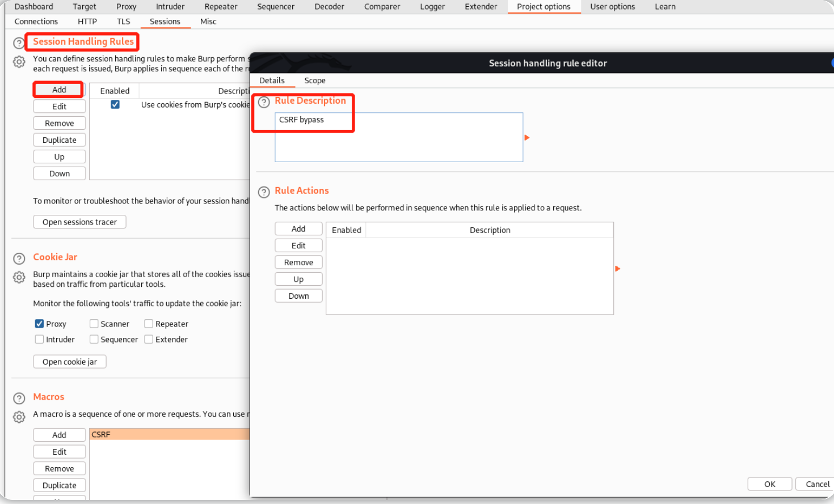Uncheck the Proxy cookie jar checkbox
The height and width of the screenshot is (504, 834).
(39, 324)
